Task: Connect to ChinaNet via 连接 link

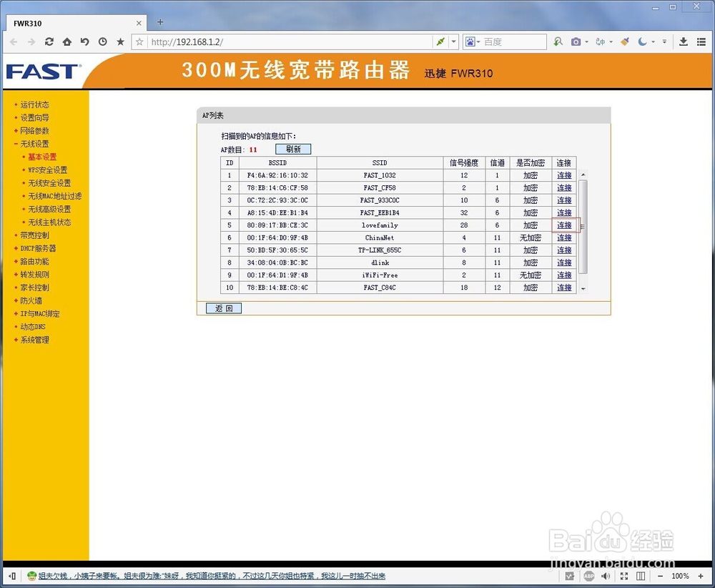Action: point(564,237)
